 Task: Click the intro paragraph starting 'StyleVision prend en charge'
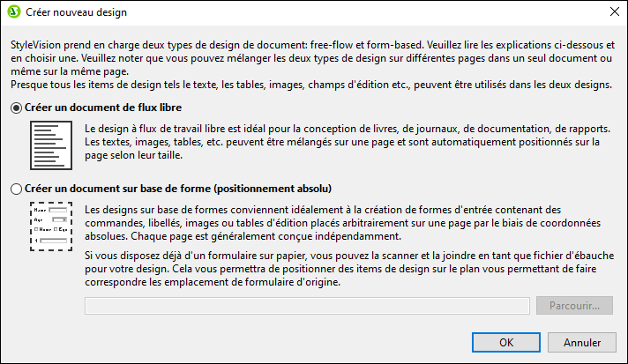click(312, 58)
